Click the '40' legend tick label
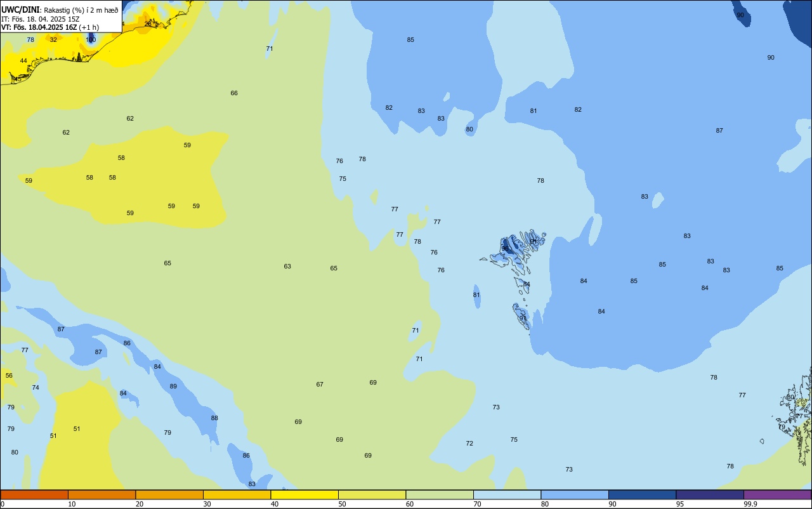 tap(275, 504)
